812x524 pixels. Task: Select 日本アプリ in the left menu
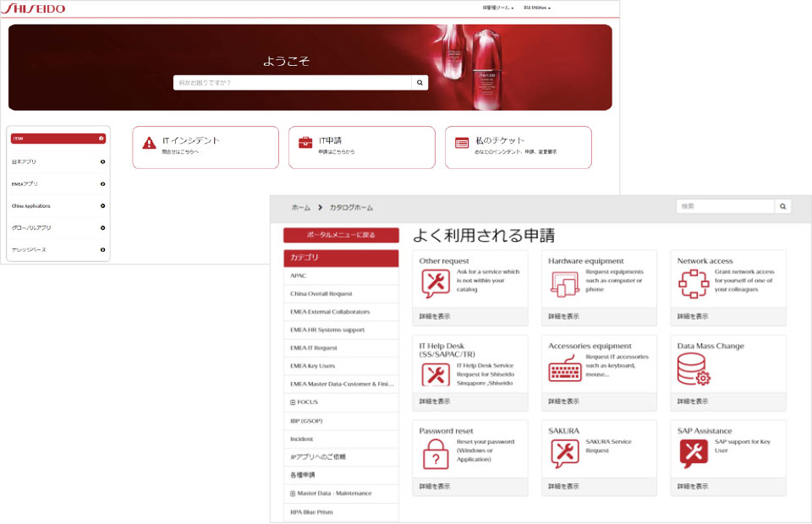coord(58,162)
